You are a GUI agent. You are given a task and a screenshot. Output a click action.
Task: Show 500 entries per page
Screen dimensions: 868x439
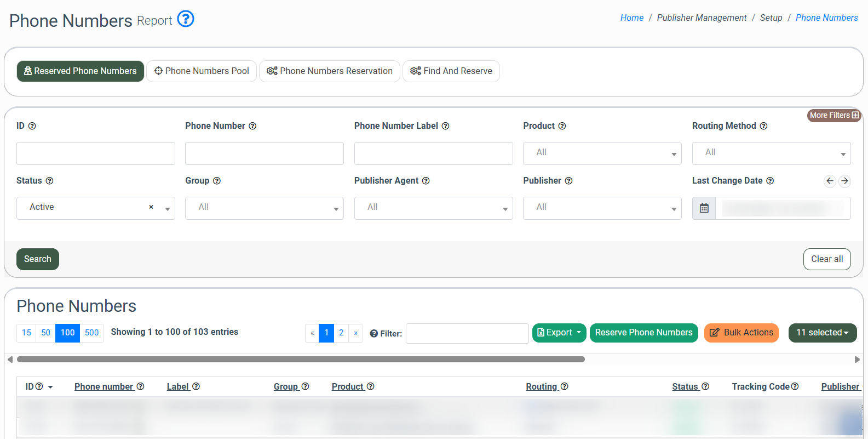point(91,333)
